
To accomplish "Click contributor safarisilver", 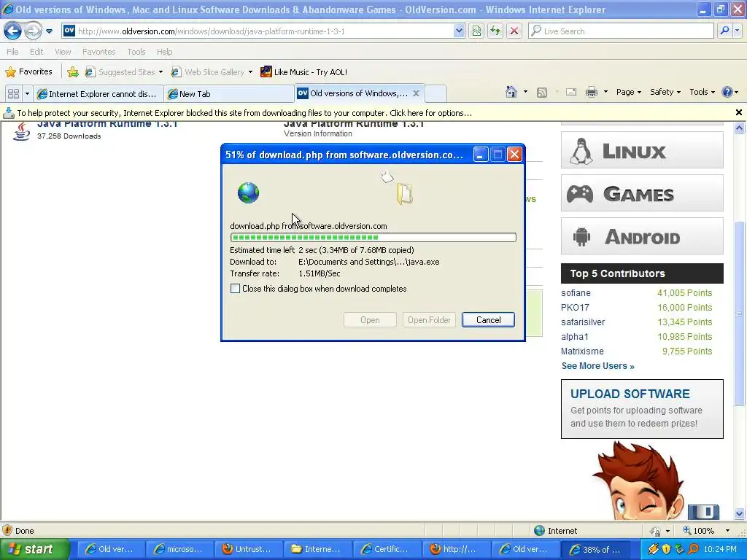I will click(x=583, y=322).
